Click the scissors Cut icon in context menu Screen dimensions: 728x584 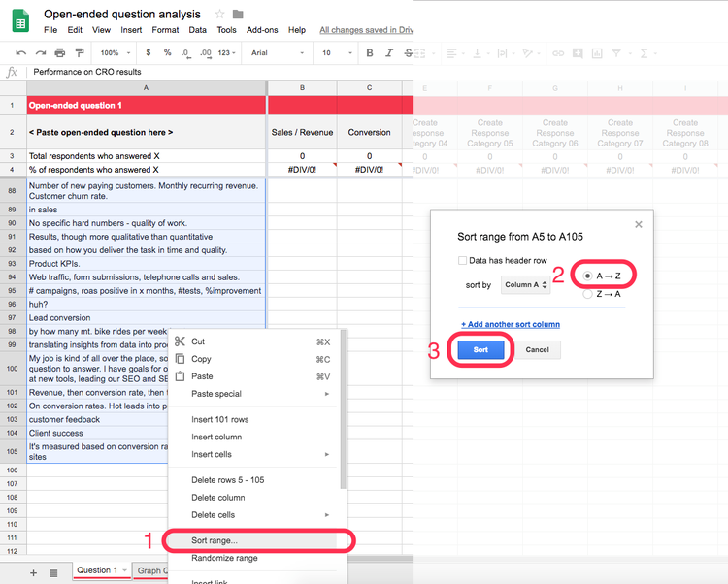[x=180, y=341]
